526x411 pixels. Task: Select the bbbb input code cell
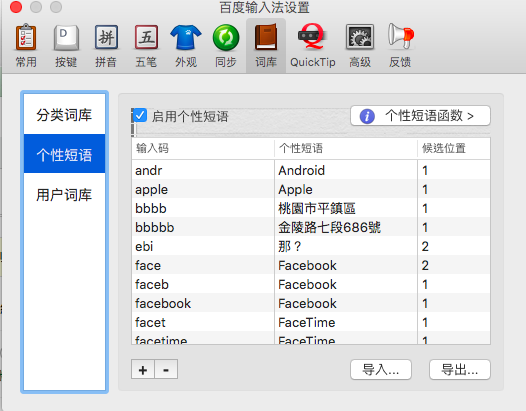[x=203, y=208]
